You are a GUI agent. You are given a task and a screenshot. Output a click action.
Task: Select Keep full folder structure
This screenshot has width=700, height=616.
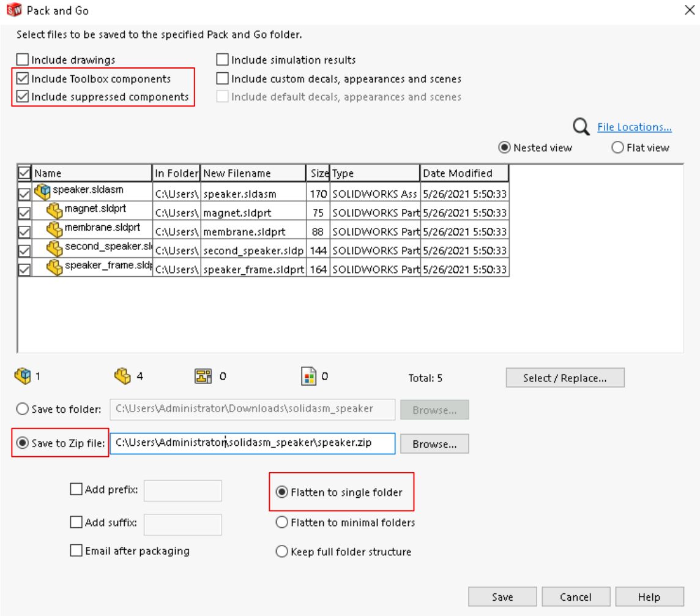pos(281,550)
